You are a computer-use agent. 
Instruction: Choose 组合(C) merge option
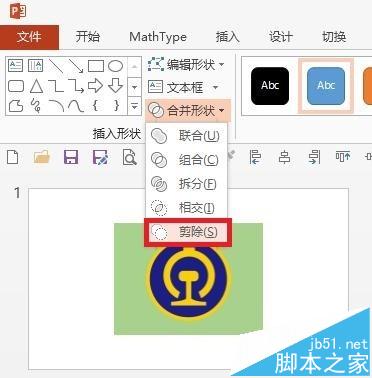coord(186,160)
